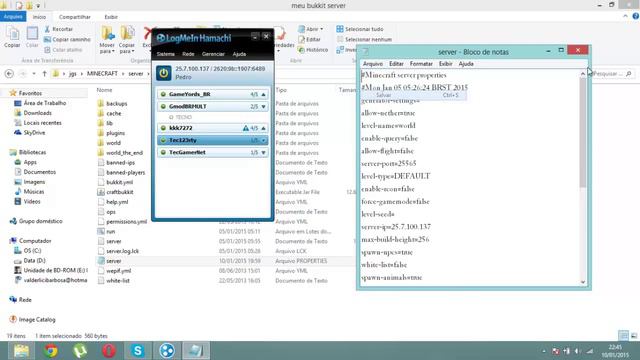Open the Sistema menu in Hamachi

[166, 54]
